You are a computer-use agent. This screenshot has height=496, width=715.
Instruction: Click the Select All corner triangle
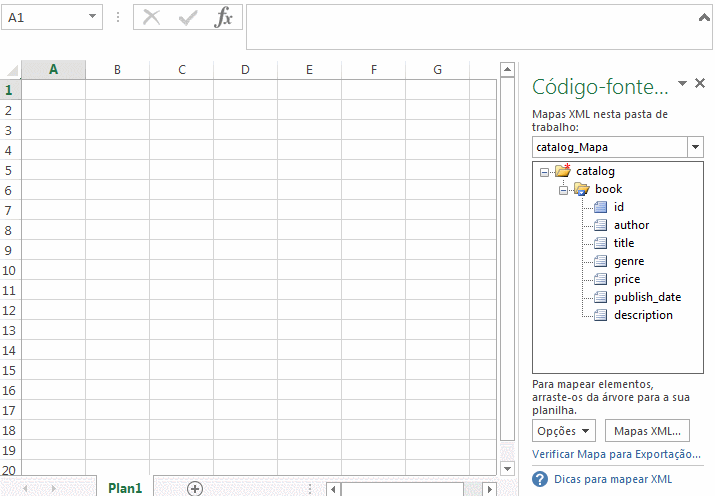coord(12,70)
